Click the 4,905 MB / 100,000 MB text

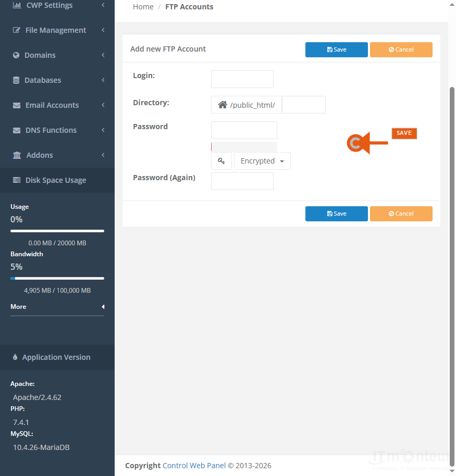tap(57, 291)
